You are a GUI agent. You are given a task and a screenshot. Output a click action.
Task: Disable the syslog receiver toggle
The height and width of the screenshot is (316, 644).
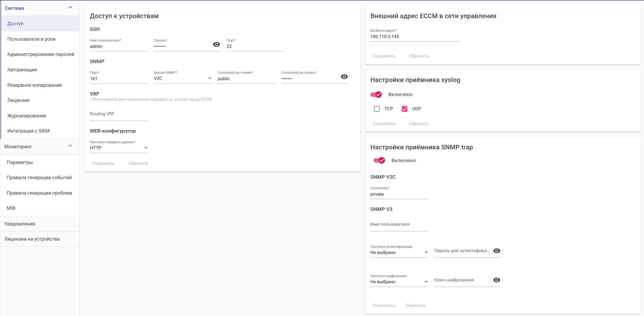pyautogui.click(x=376, y=95)
